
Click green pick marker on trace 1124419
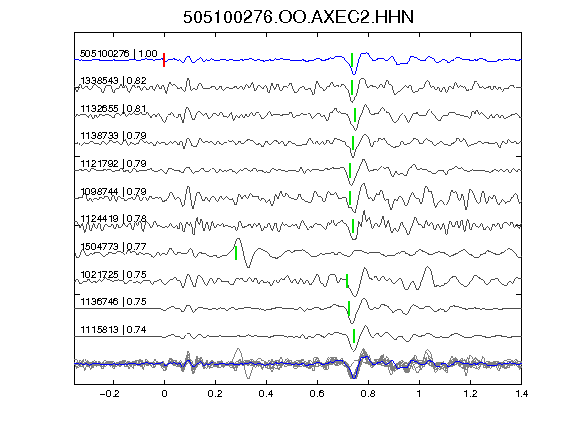click(x=353, y=226)
